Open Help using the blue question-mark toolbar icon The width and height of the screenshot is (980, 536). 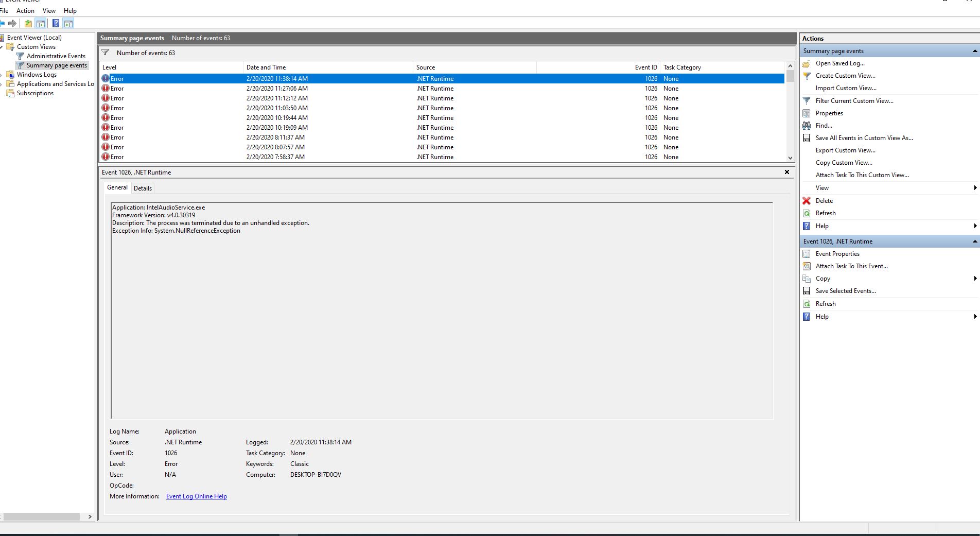tap(56, 23)
